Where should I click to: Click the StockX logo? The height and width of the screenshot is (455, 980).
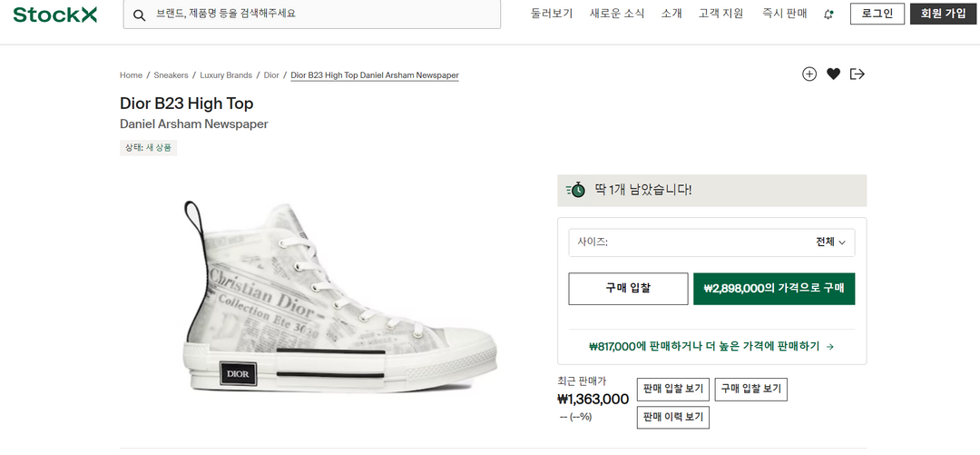[x=55, y=15]
